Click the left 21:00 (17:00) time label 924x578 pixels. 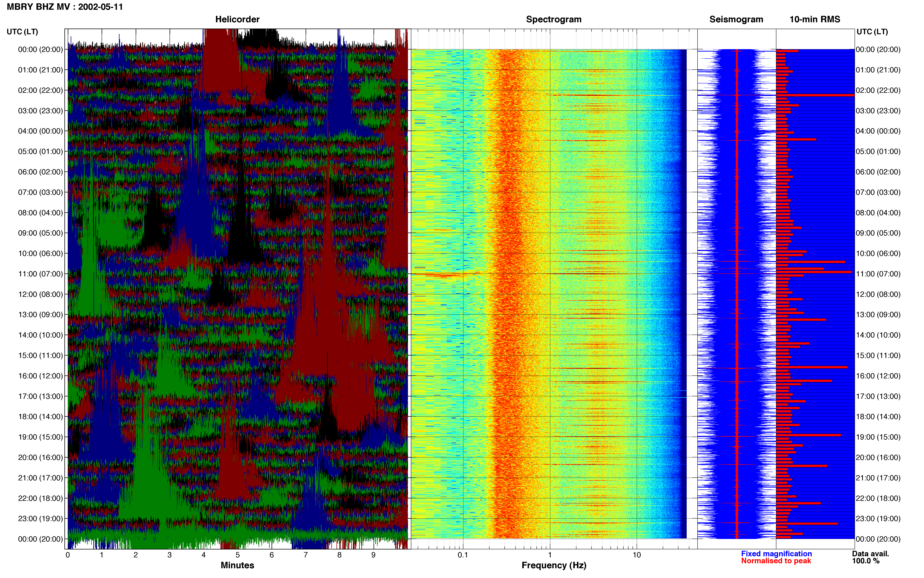[41, 478]
